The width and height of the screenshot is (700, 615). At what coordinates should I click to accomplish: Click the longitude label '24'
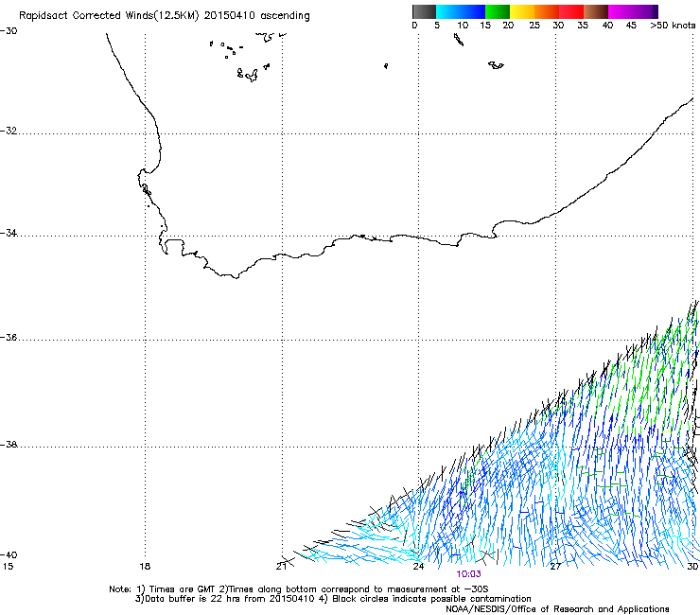(x=418, y=567)
